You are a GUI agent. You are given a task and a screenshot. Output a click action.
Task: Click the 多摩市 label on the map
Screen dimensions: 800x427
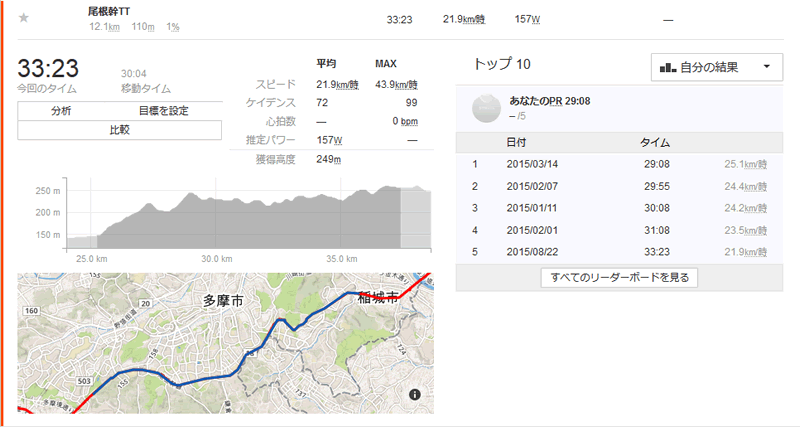click(223, 301)
